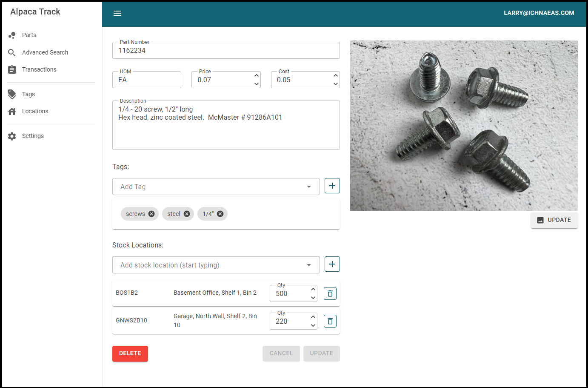Remove the "screws" tag chip

click(x=151, y=214)
